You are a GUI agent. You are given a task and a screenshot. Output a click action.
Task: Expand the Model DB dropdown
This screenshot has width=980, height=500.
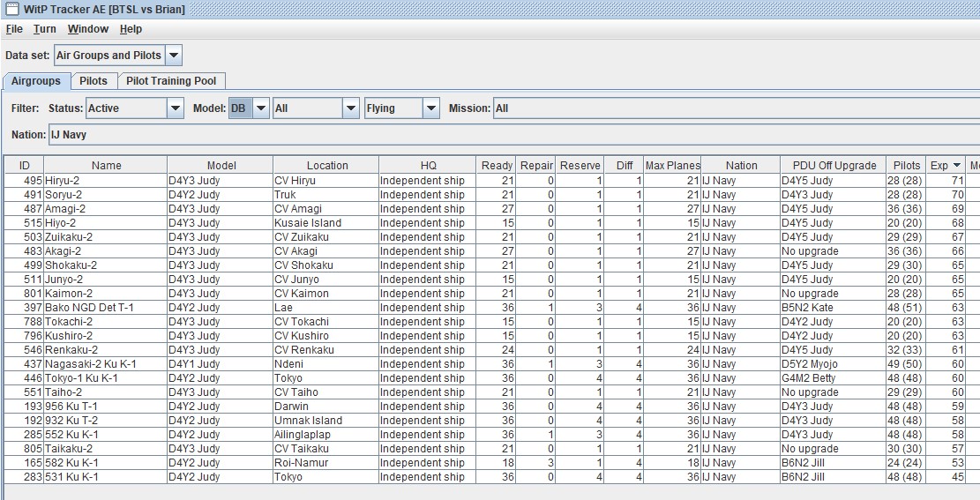(261, 108)
